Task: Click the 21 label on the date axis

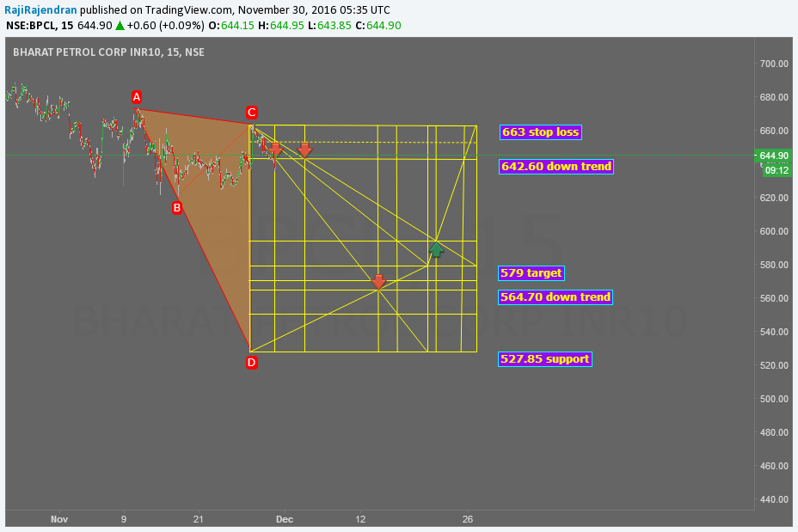Action: (198, 519)
